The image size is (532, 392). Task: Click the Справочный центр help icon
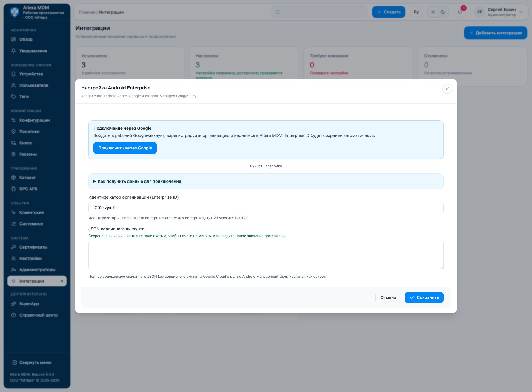pyautogui.click(x=13, y=315)
